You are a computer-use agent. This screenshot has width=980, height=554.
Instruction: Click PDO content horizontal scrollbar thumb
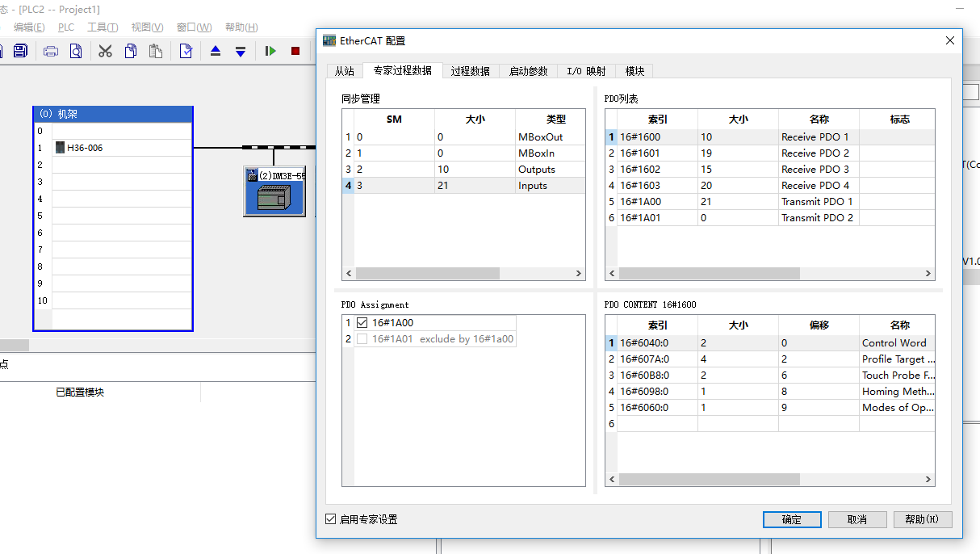[710, 479]
